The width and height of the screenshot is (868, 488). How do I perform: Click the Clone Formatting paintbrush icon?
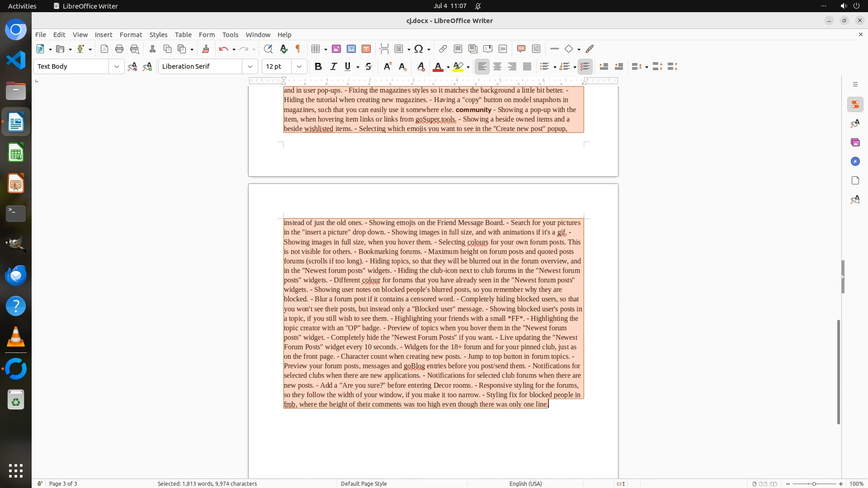[x=206, y=49]
